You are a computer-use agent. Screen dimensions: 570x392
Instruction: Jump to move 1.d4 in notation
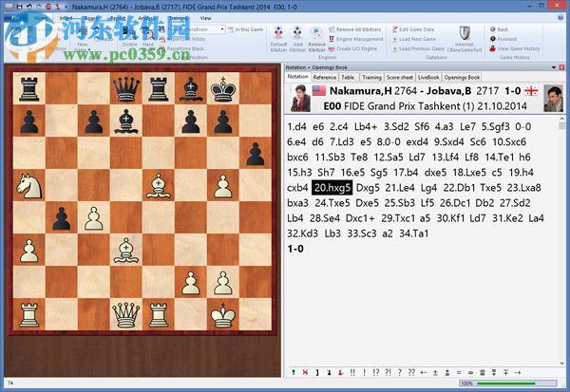(296, 126)
